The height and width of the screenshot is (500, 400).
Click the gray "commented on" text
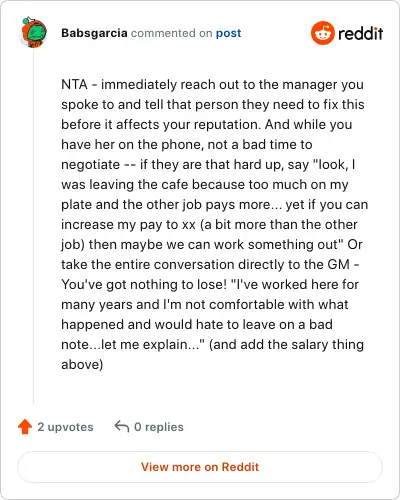171,33
